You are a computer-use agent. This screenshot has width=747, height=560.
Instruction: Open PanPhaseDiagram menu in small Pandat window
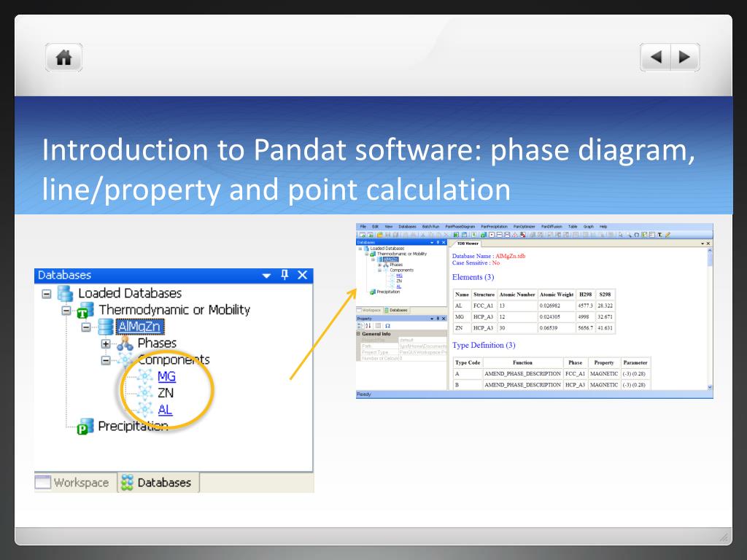[x=460, y=227]
